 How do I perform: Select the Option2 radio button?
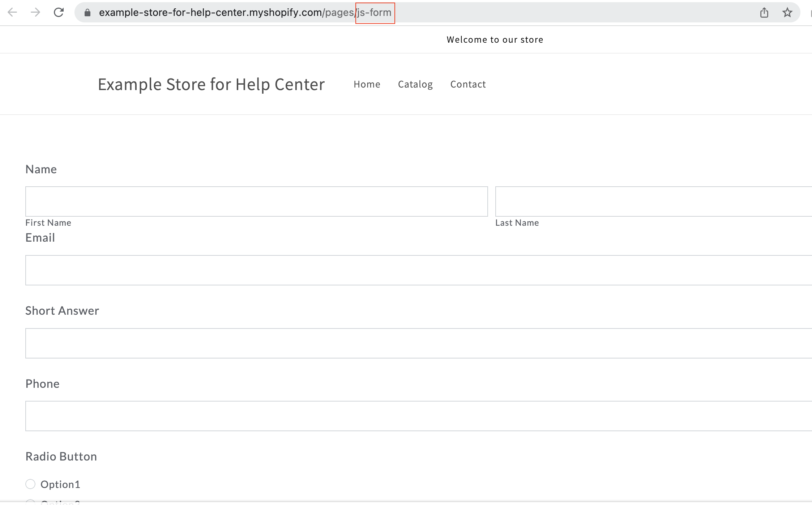click(31, 502)
